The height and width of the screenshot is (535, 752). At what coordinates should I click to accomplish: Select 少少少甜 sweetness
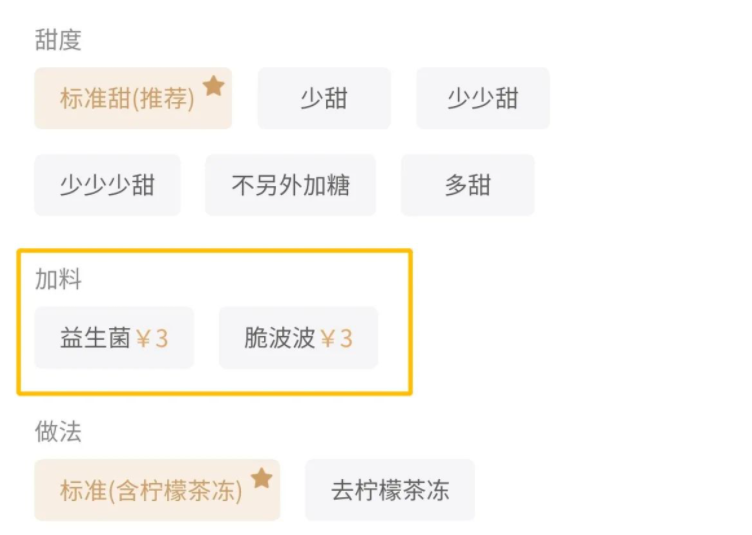tap(107, 185)
